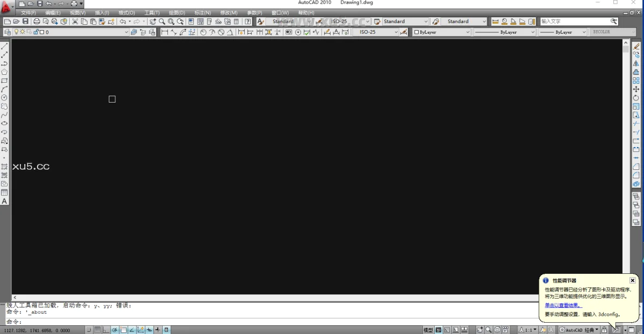644x334 pixels.
Task: Select the Line tool in draw toolbar
Action: click(4, 47)
